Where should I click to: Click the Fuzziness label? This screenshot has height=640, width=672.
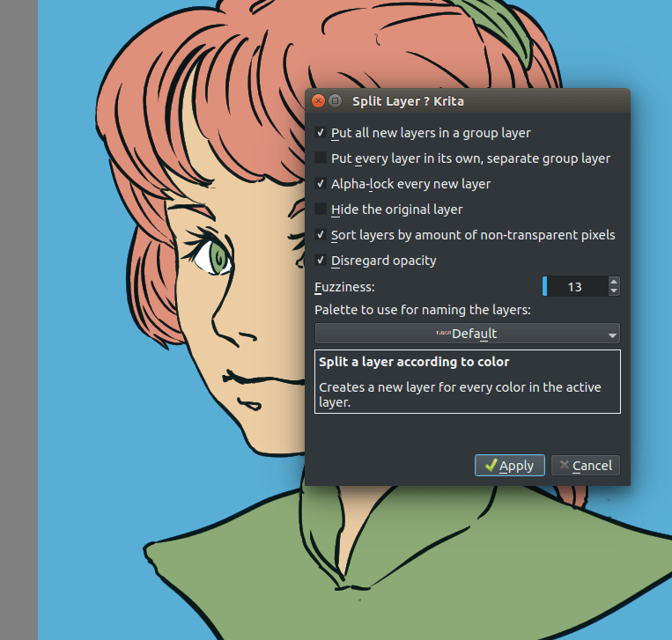coord(344,287)
